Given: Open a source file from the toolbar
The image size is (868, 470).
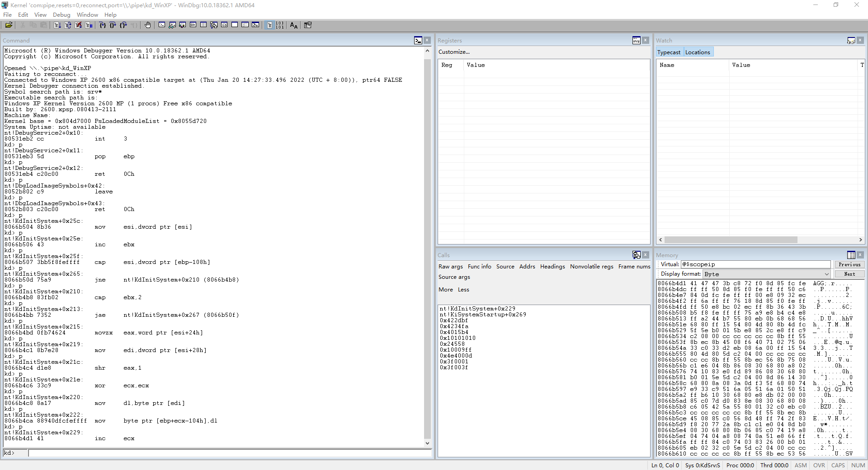Looking at the screenshot, I should click(9, 25).
